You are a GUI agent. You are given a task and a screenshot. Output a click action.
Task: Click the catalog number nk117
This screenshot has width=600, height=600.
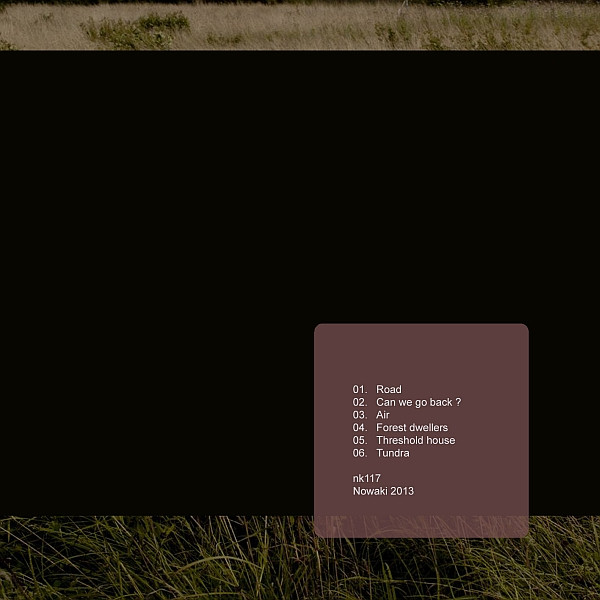coord(366,479)
